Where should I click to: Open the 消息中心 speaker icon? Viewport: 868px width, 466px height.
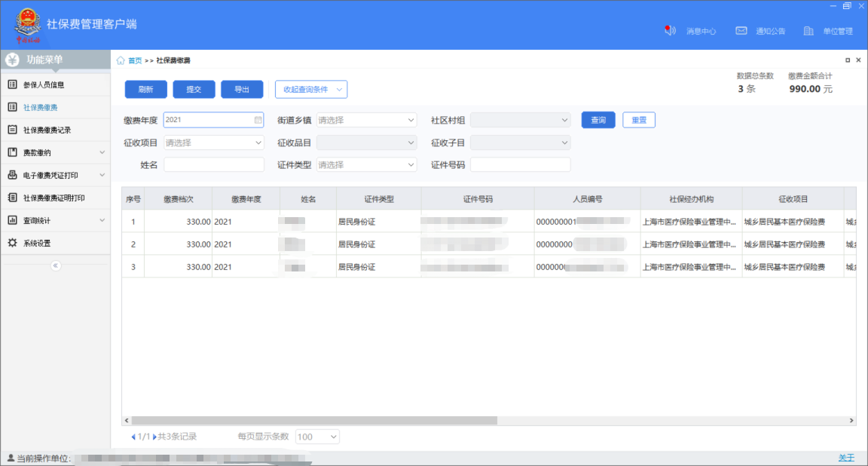[670, 31]
